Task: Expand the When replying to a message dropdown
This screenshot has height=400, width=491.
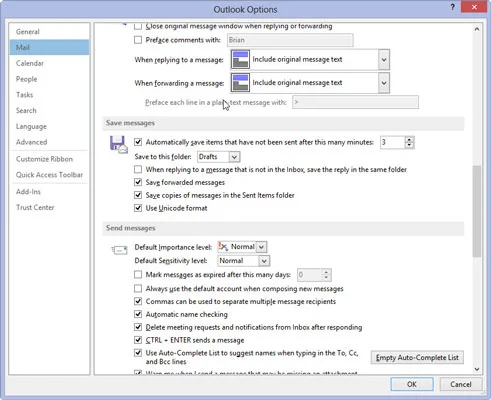Action: [384, 60]
